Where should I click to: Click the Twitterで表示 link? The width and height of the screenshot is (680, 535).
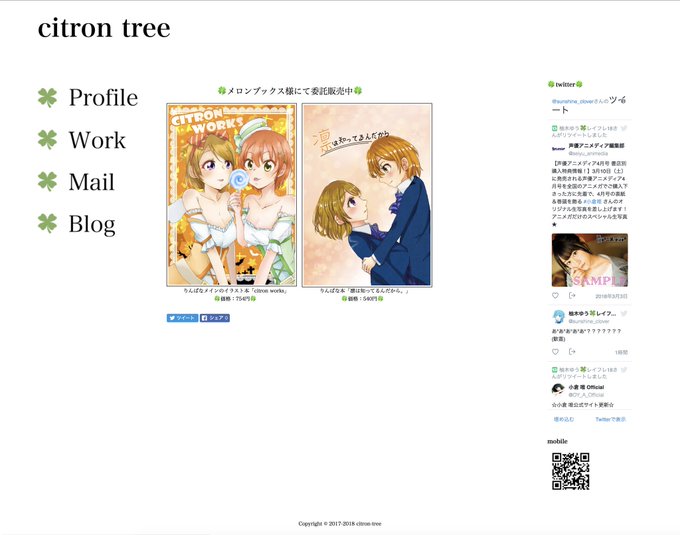coord(610,419)
